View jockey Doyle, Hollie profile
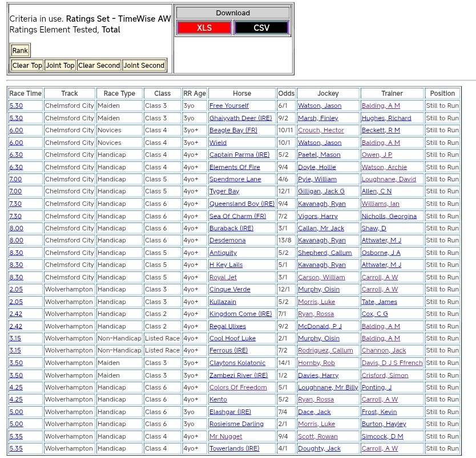The width and height of the screenshot is (476, 458). click(317, 167)
